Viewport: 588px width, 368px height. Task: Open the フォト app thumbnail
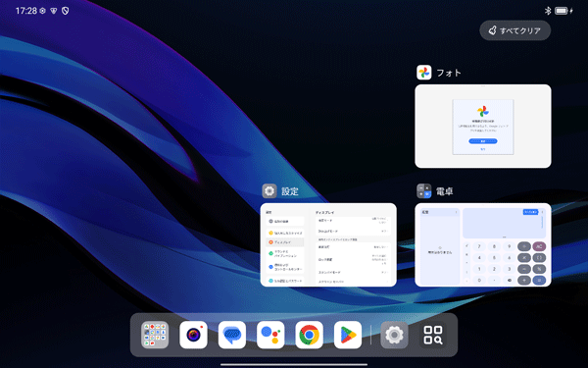tap(483, 127)
